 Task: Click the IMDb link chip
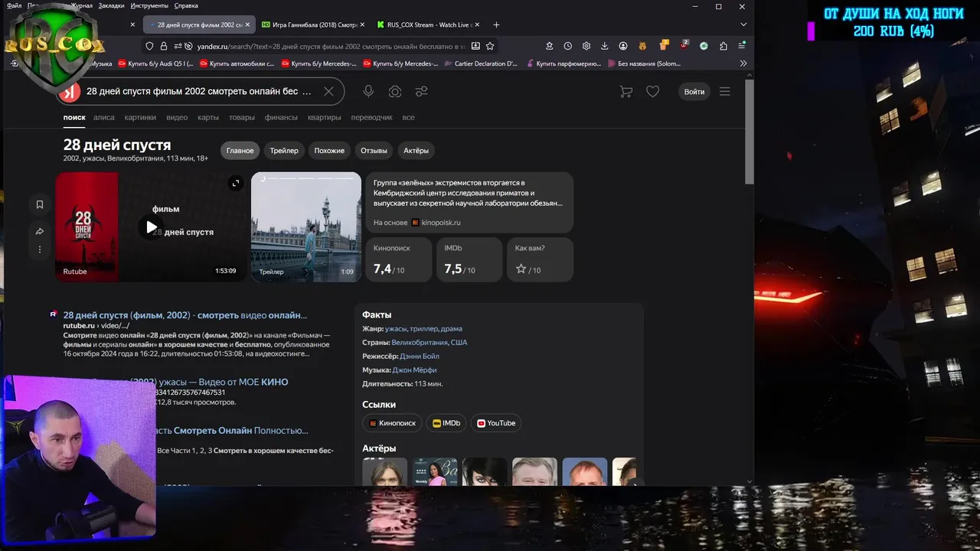point(446,423)
